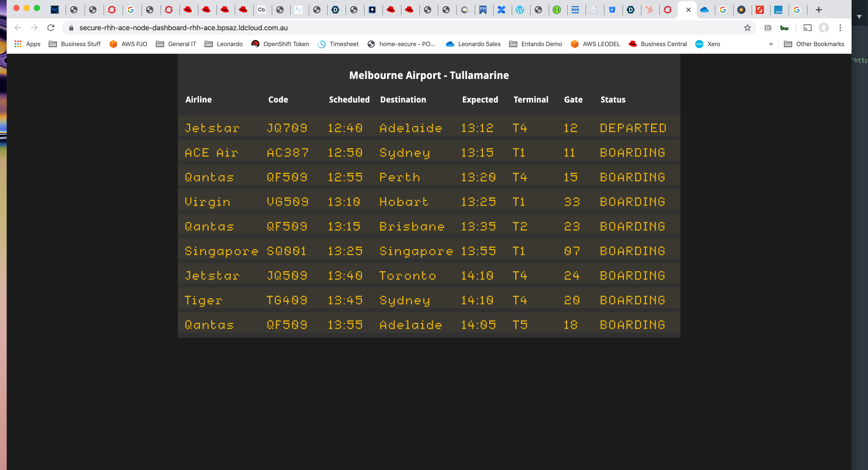This screenshot has width=868, height=470.
Task: Click the Gate column header
Action: [x=573, y=99]
